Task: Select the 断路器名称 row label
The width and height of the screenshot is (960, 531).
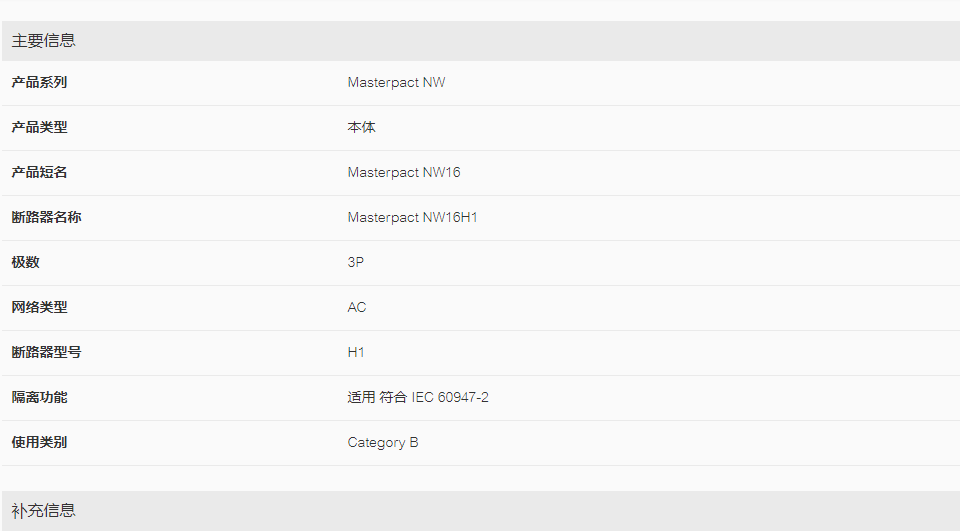Action: [x=47, y=217]
